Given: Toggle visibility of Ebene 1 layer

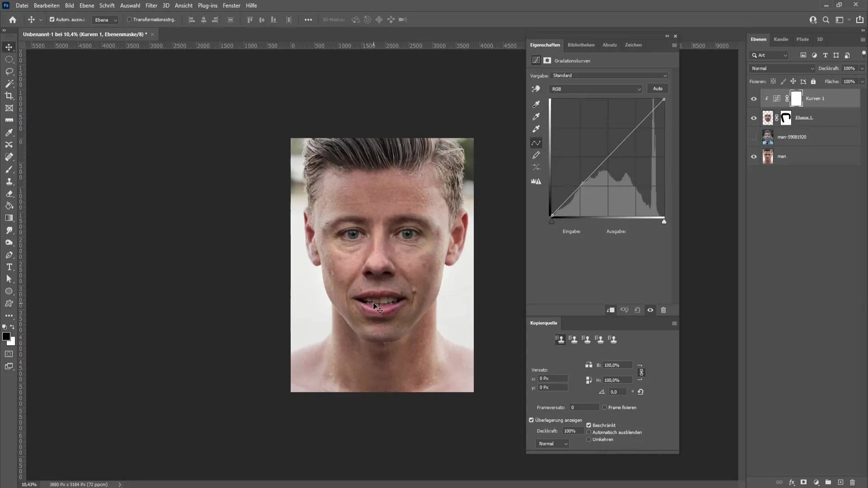Looking at the screenshot, I should click(x=754, y=117).
